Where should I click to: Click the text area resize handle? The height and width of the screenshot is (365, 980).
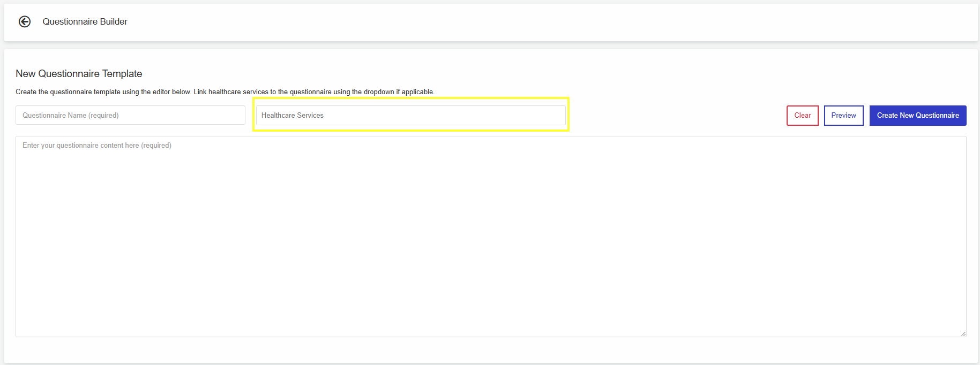(963, 333)
